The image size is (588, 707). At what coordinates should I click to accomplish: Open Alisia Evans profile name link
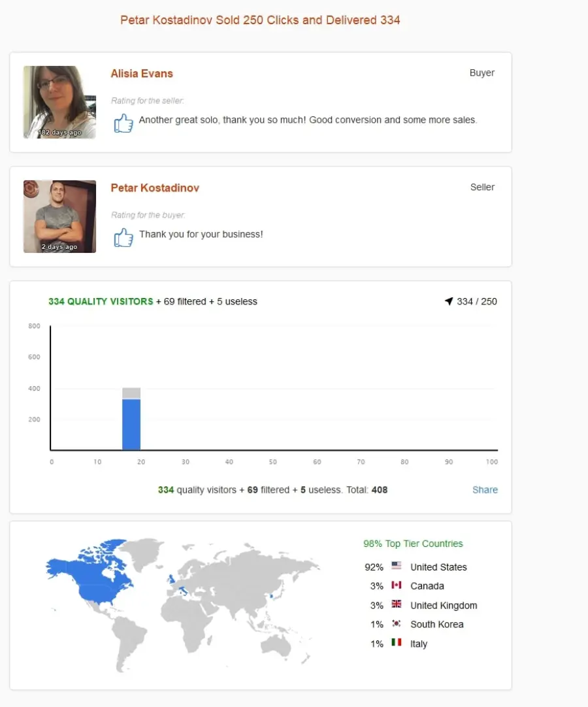pyautogui.click(x=142, y=73)
